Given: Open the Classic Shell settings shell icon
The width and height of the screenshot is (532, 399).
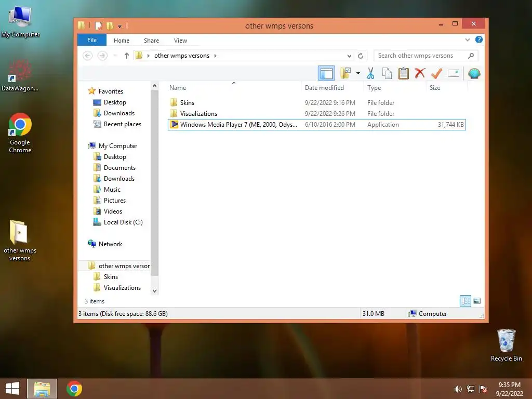Looking at the screenshot, I should tap(474, 73).
